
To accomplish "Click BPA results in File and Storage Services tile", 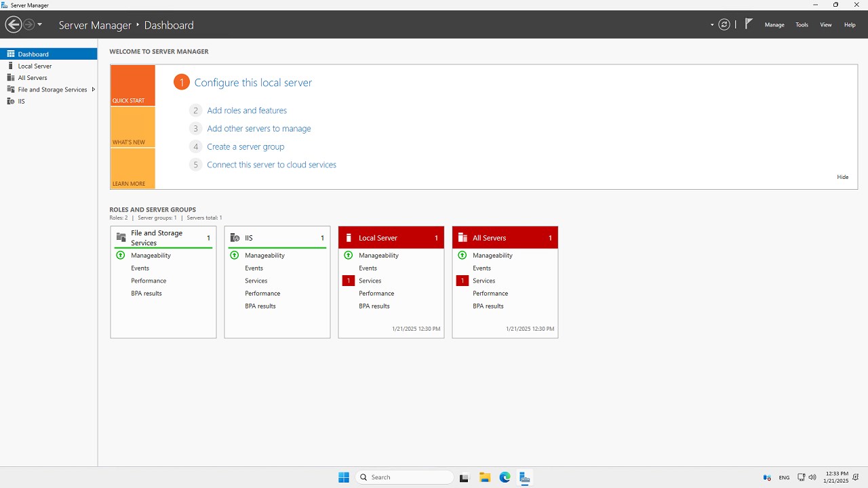I will pos(146,293).
